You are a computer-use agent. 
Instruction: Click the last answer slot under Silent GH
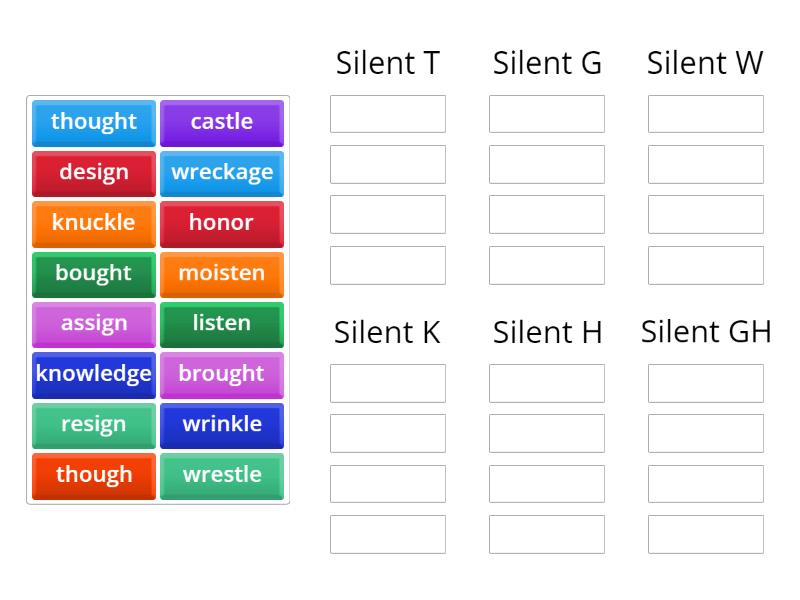pyautogui.click(x=705, y=534)
